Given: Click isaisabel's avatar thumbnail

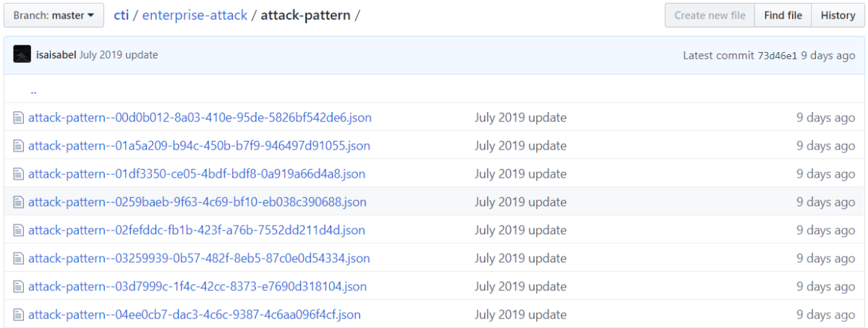Looking at the screenshot, I should [x=22, y=54].
